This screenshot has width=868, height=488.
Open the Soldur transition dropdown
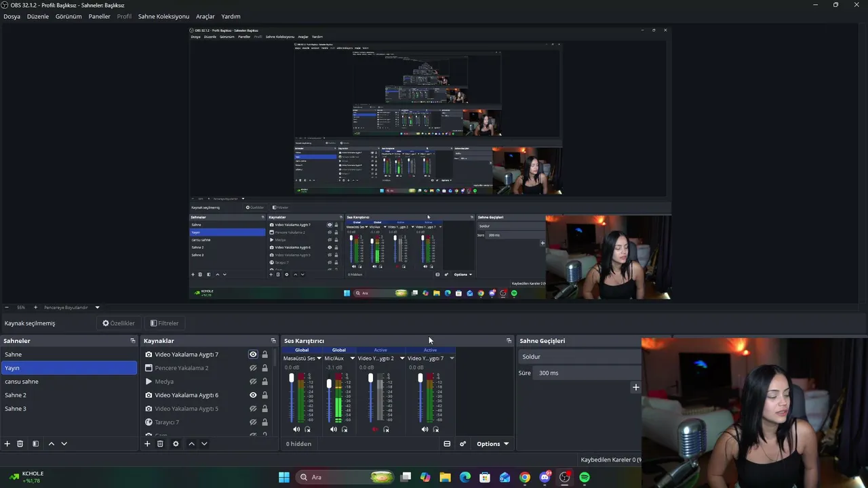pyautogui.click(x=580, y=357)
